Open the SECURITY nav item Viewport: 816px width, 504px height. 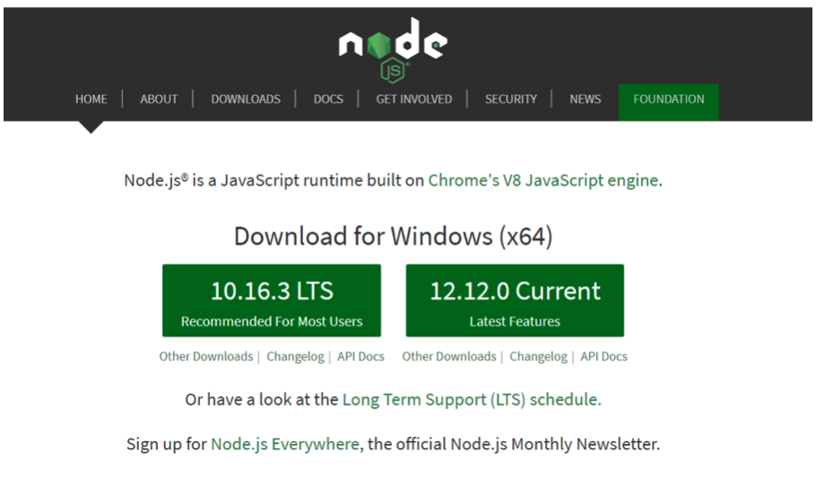(510, 99)
